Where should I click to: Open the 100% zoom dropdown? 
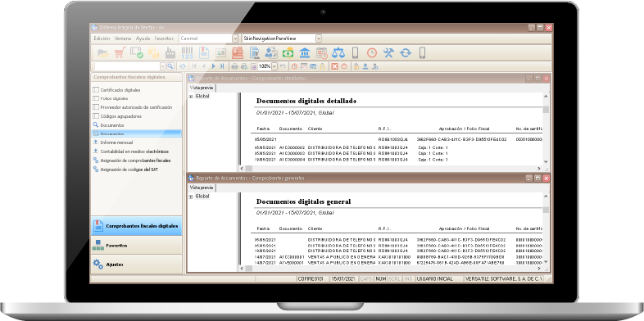(x=274, y=66)
